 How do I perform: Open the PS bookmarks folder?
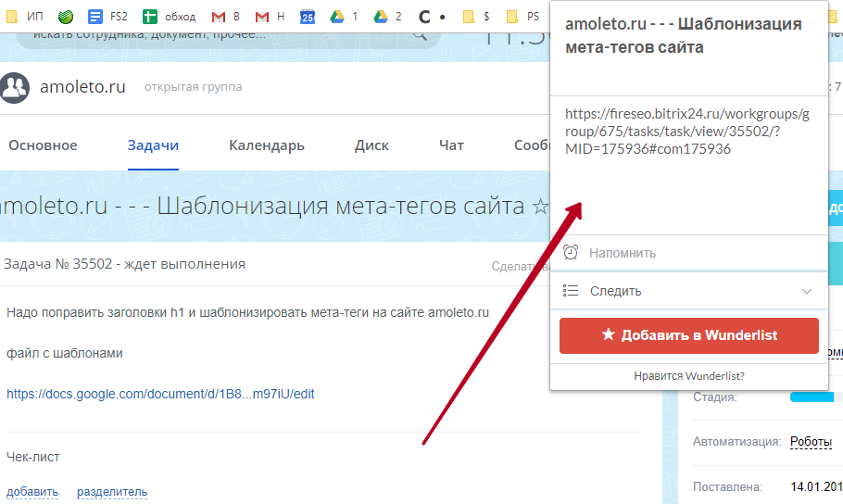coord(523,16)
